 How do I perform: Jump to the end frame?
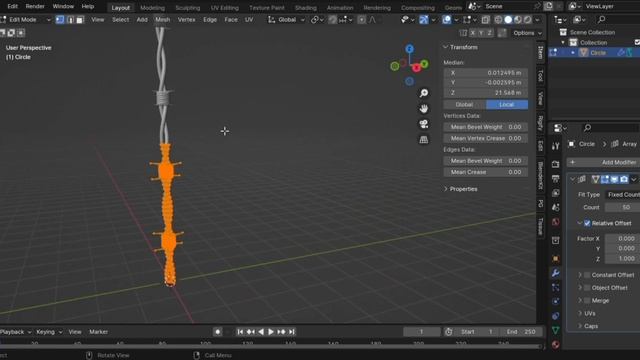click(291, 332)
